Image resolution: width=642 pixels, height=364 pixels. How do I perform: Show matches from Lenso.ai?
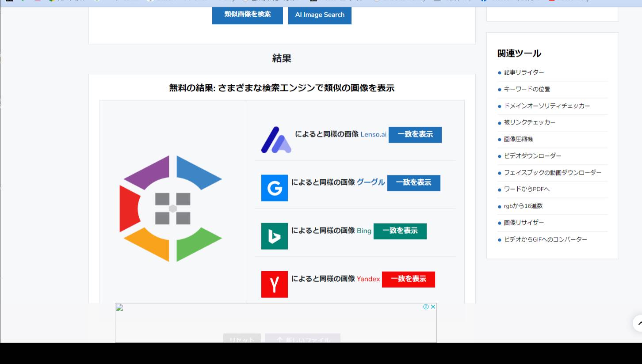(x=415, y=135)
